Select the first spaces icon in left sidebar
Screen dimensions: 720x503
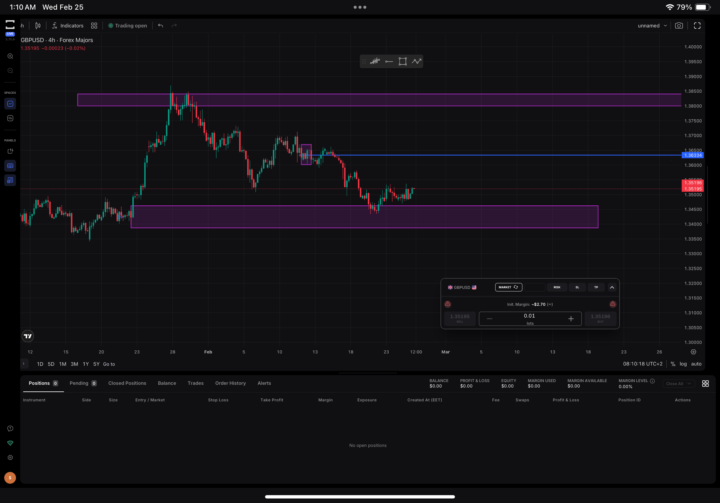tap(10, 104)
